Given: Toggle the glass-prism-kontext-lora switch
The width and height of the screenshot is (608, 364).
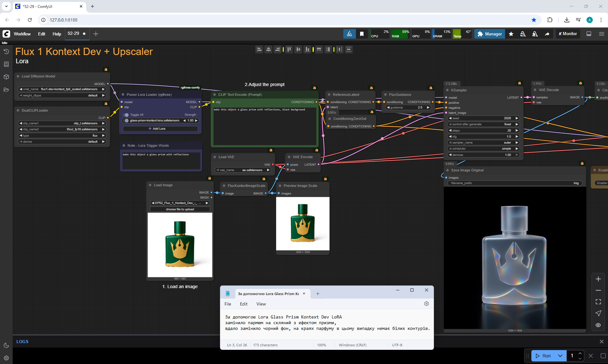Looking at the screenshot, I should [127, 120].
